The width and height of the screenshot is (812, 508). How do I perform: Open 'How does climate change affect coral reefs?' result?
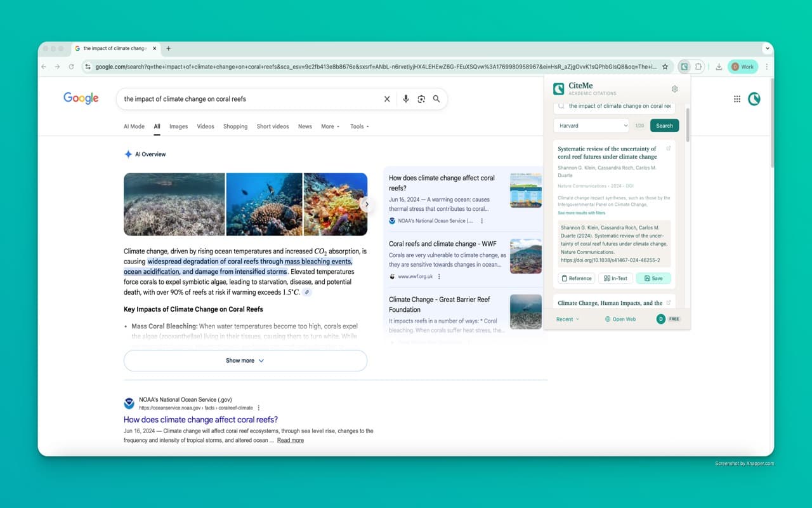(x=200, y=420)
